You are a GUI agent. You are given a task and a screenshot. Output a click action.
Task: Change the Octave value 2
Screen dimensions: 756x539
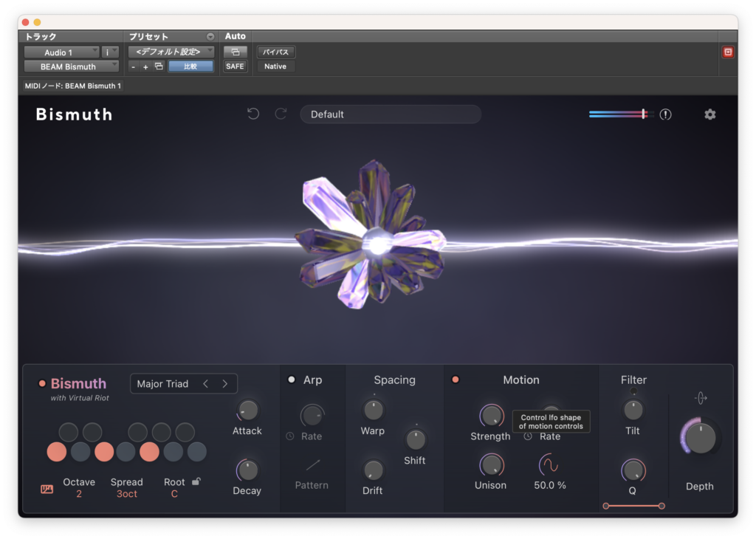79,494
